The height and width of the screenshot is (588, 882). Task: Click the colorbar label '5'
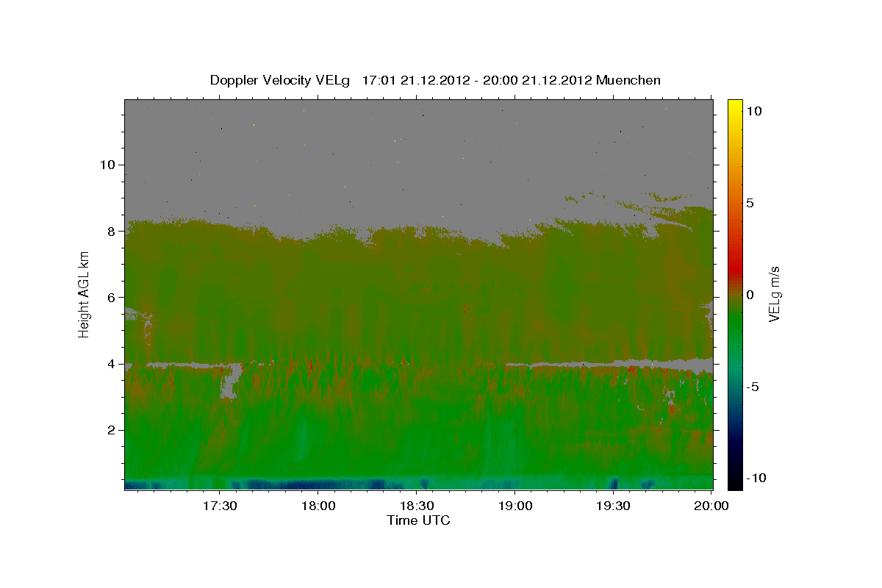[x=750, y=203]
